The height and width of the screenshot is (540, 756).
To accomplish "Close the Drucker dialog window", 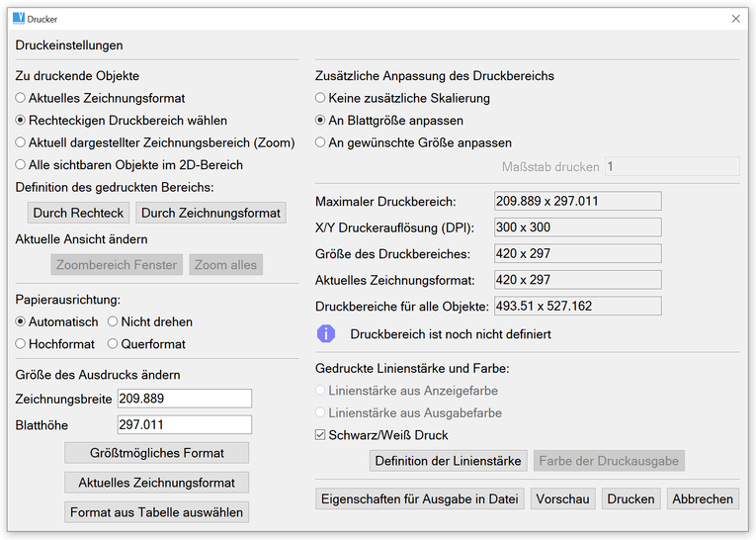I will [x=735, y=19].
